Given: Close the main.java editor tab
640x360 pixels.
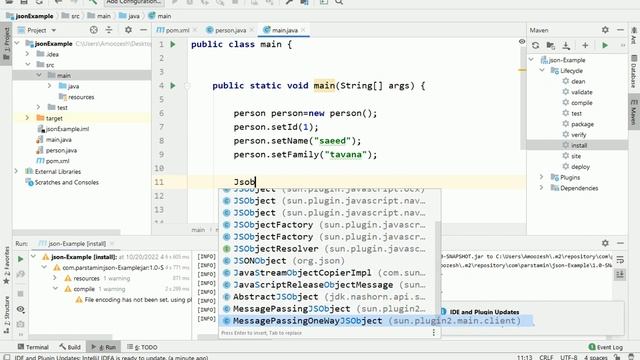Looking at the screenshot, I should click(x=303, y=30).
